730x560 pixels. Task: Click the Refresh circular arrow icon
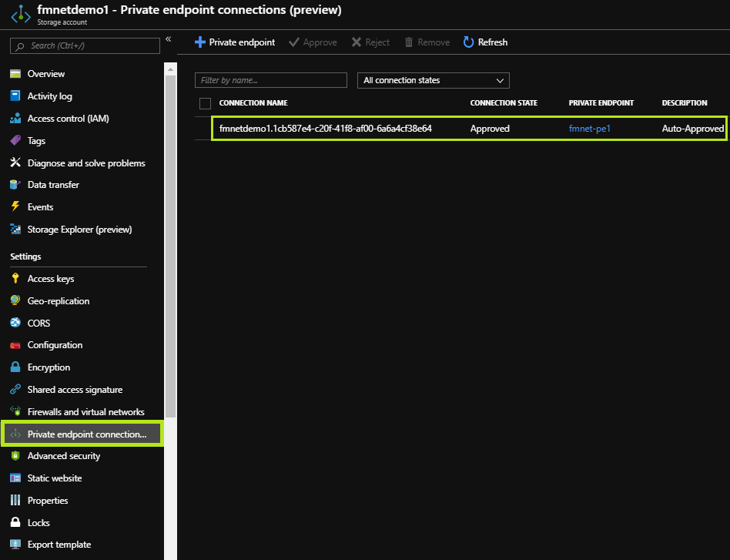tap(468, 42)
